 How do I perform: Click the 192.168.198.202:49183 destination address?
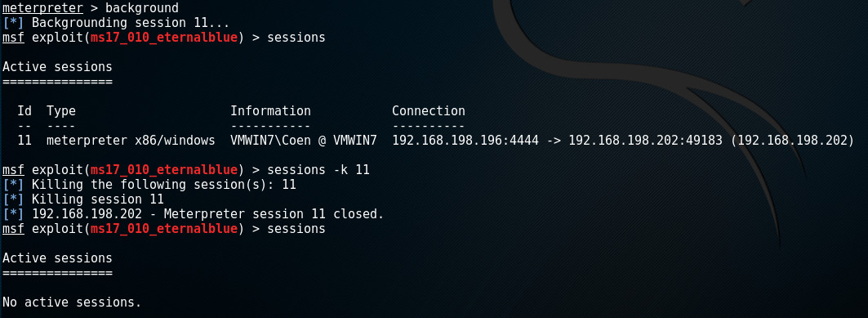point(645,141)
